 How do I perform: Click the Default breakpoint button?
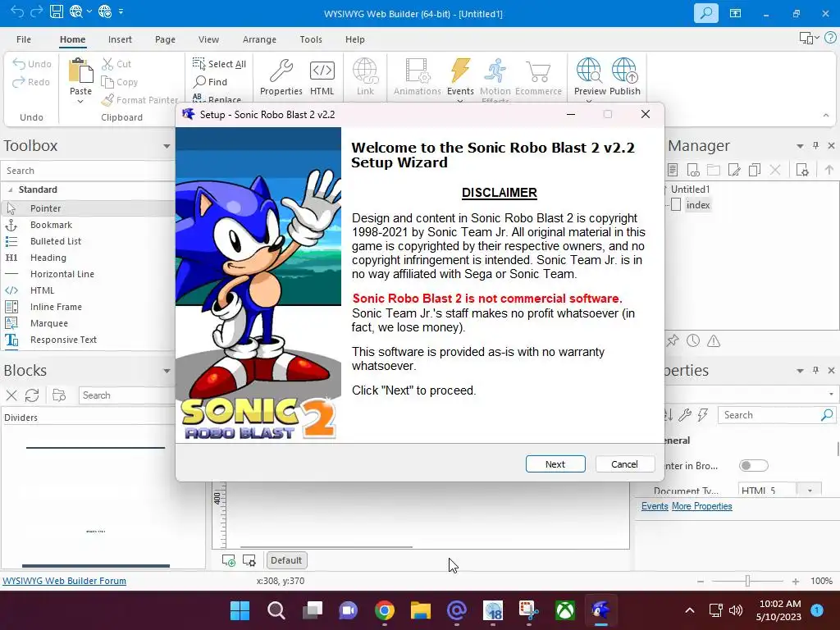click(286, 560)
